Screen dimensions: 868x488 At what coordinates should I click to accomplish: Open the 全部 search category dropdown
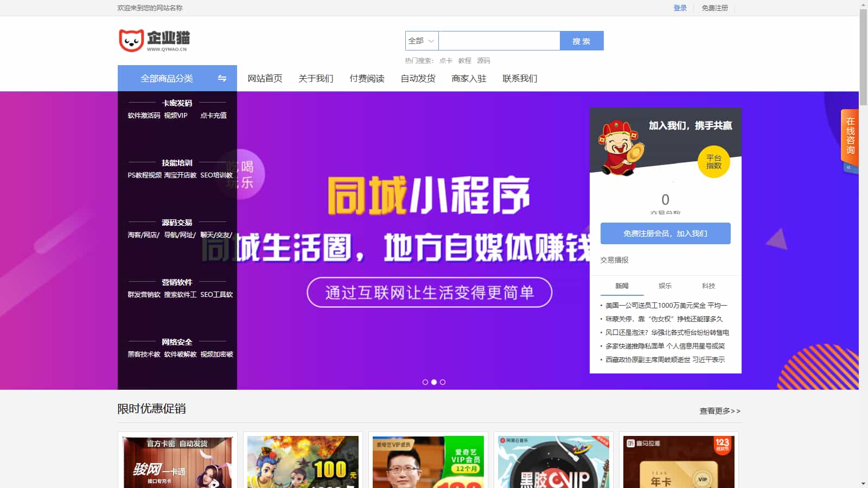coord(422,41)
